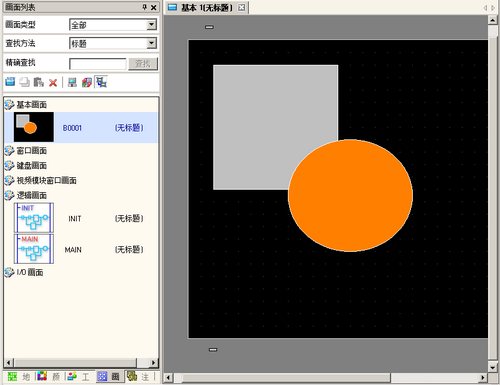Select the B0001 base screen thumbnail
The width and height of the screenshot is (500, 385).
(x=34, y=127)
